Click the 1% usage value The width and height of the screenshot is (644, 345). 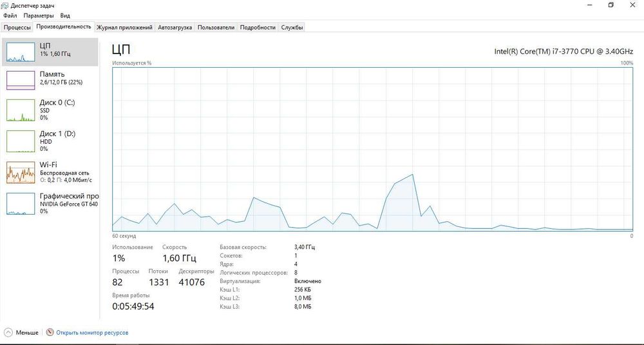118,258
